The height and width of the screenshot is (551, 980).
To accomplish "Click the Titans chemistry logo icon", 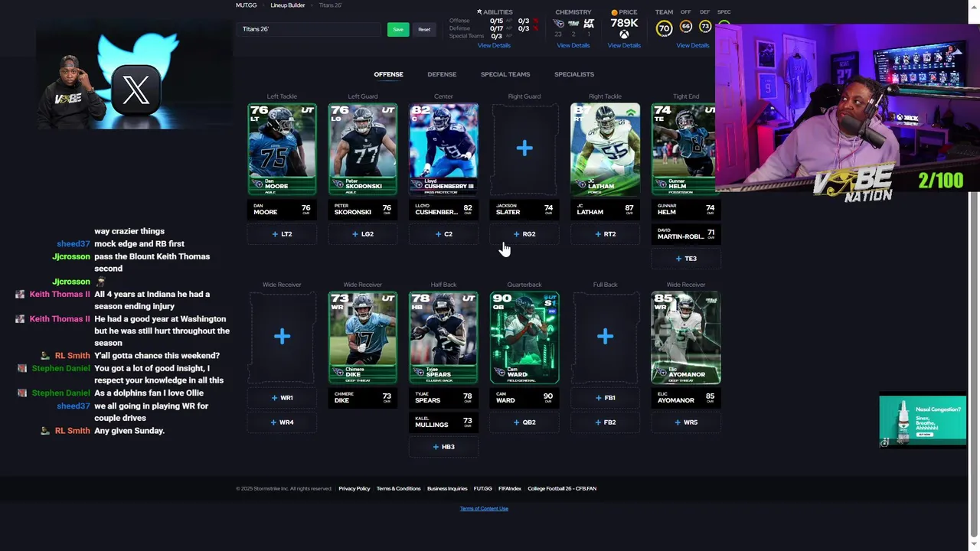I will click(x=559, y=24).
